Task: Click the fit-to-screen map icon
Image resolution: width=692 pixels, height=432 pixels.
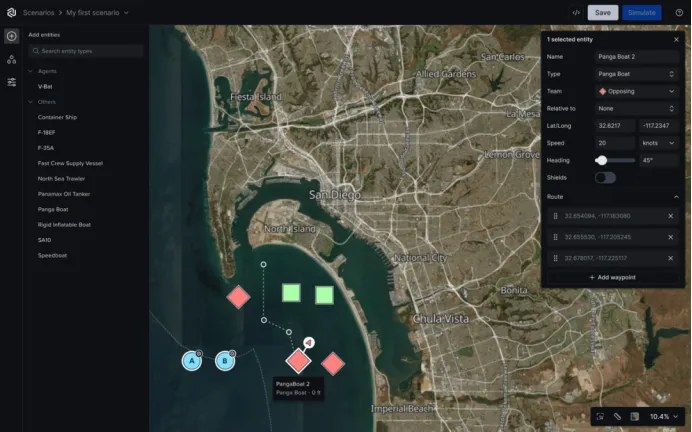Action: (x=600, y=416)
